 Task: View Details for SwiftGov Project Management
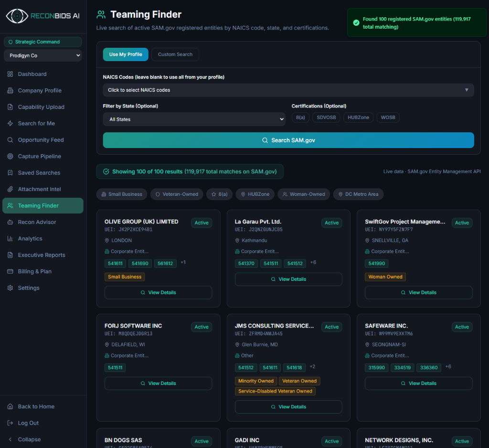coord(418,293)
